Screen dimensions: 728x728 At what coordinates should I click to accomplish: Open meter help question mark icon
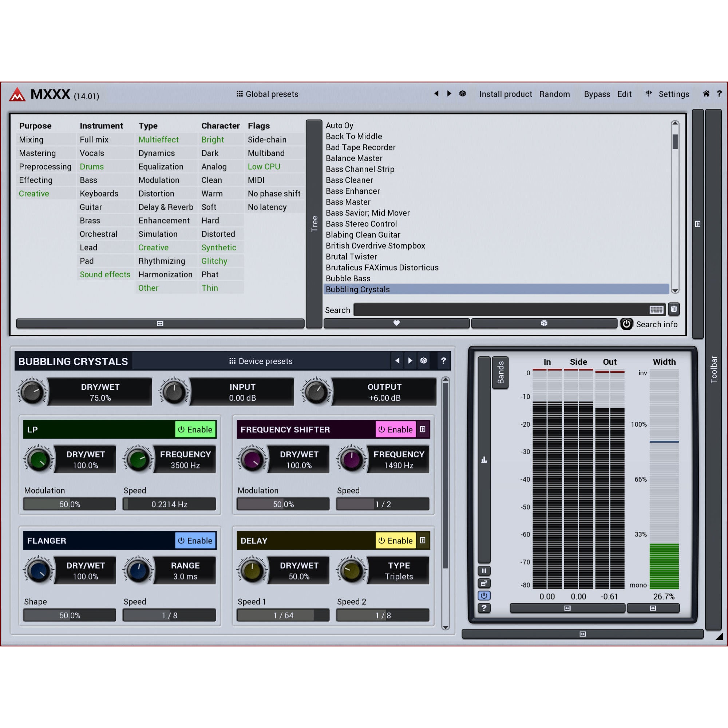coord(484,608)
